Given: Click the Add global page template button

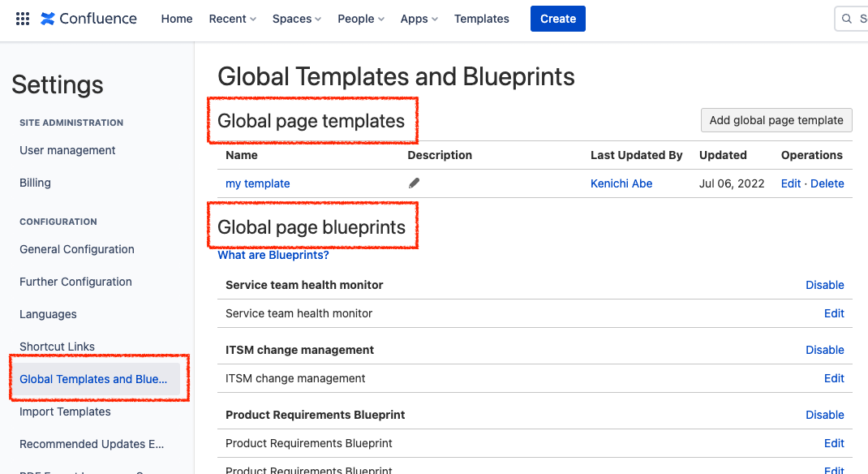Looking at the screenshot, I should pyautogui.click(x=776, y=119).
